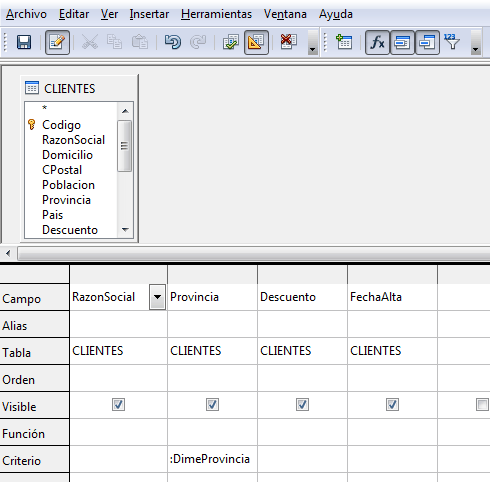490x482 pixels.
Task: Open the Ver menu
Action: point(110,14)
